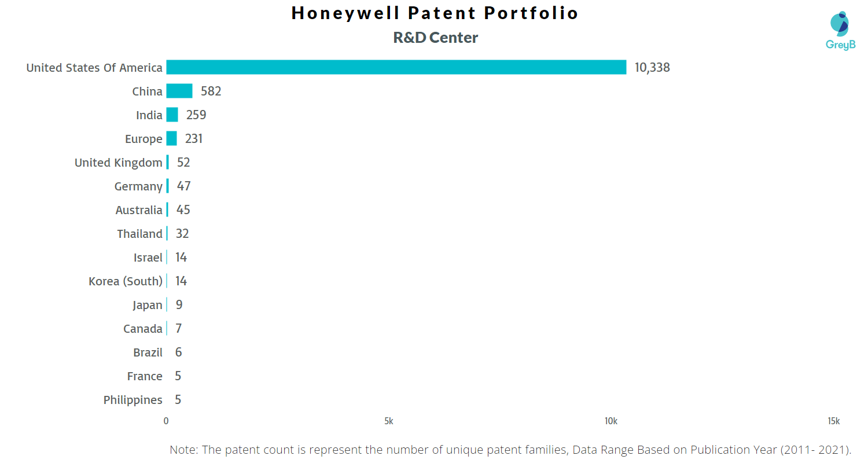The width and height of the screenshot is (868, 463).
Task: Click the Korea (South) label
Action: coord(126,281)
